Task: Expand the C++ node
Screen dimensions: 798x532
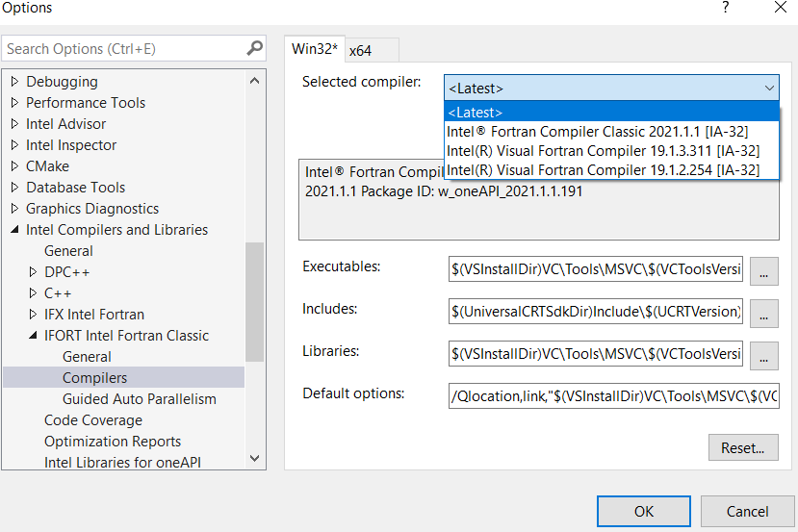Action: (x=33, y=293)
